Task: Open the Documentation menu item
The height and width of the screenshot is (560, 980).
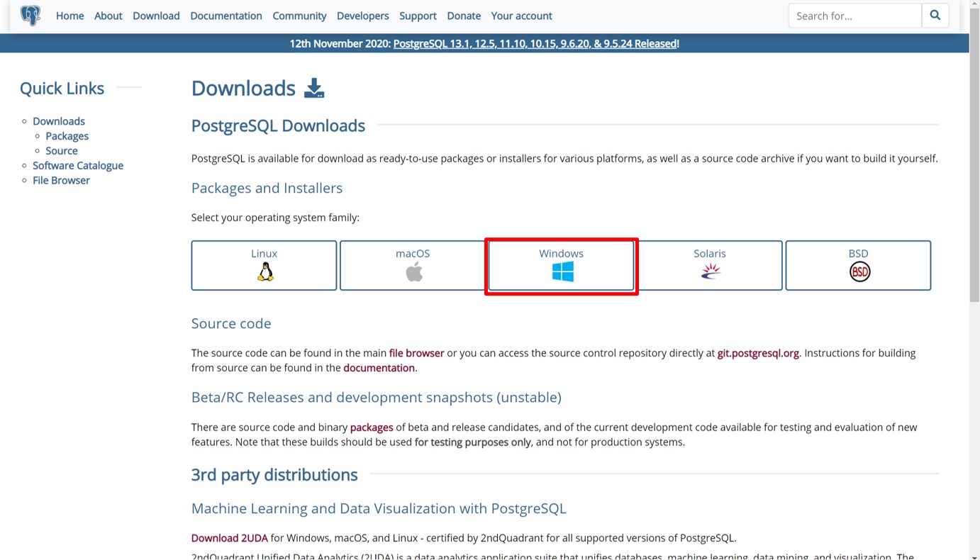Action: point(225,16)
